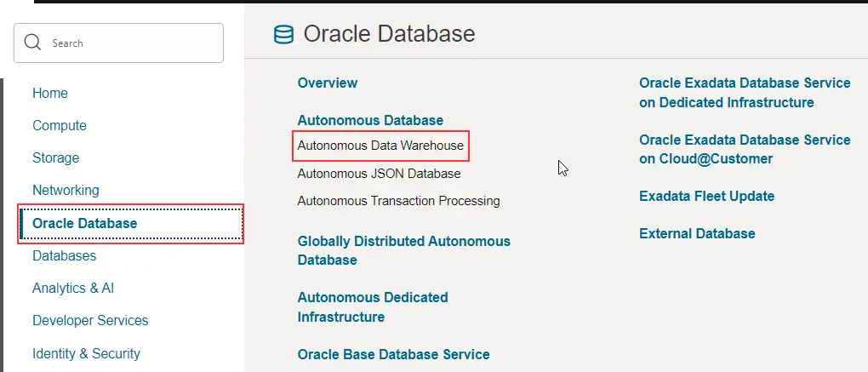
Task: Select Compute in the navigation menu
Action: [60, 125]
